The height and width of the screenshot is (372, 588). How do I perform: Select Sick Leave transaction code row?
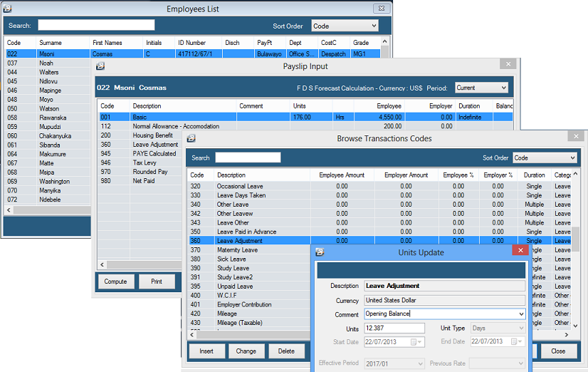250,259
